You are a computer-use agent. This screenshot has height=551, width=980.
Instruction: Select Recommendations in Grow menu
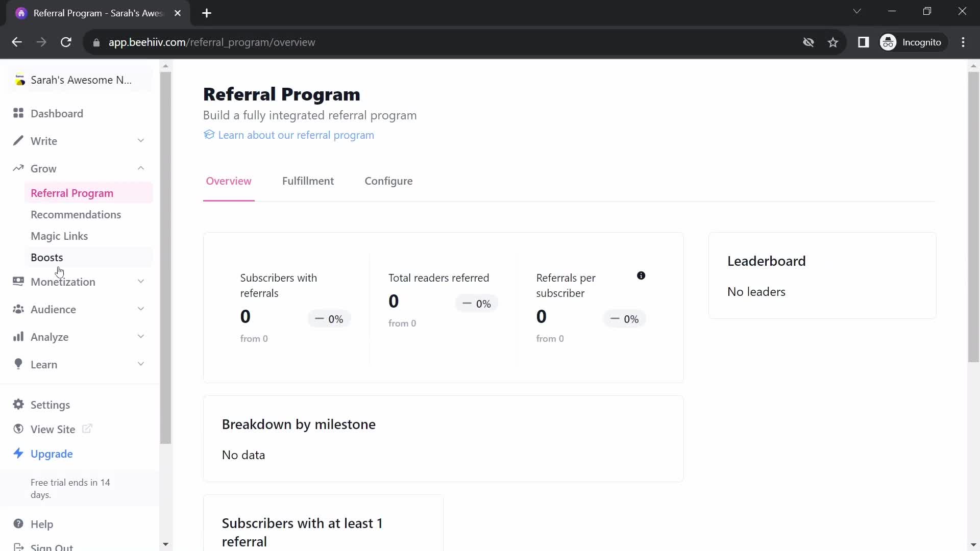pos(76,214)
